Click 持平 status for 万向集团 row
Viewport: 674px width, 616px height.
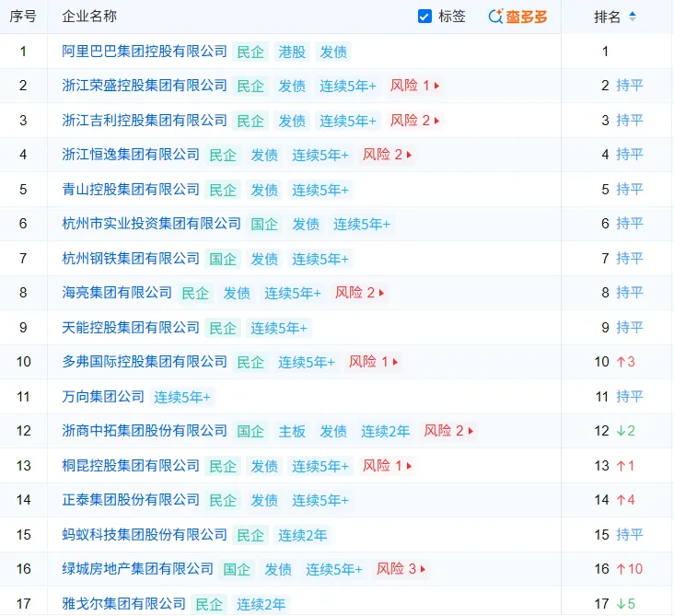coord(630,396)
